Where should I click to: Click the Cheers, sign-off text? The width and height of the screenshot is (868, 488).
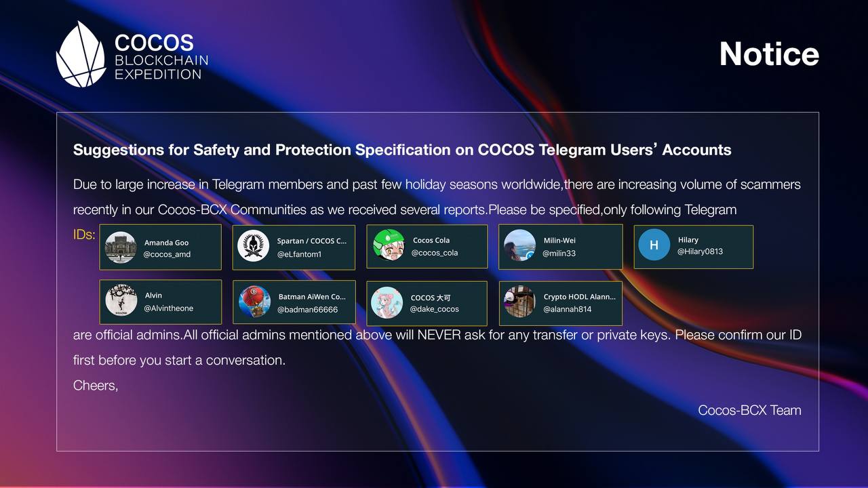[96, 385]
